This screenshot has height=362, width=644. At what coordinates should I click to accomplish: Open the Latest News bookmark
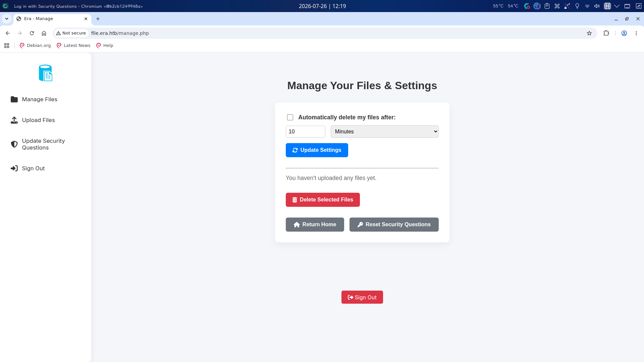click(x=73, y=46)
